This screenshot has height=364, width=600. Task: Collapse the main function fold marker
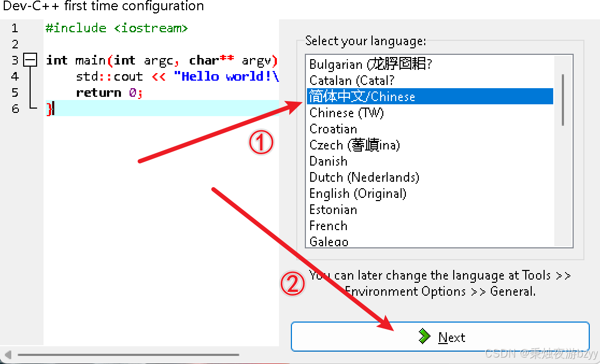[x=30, y=60]
